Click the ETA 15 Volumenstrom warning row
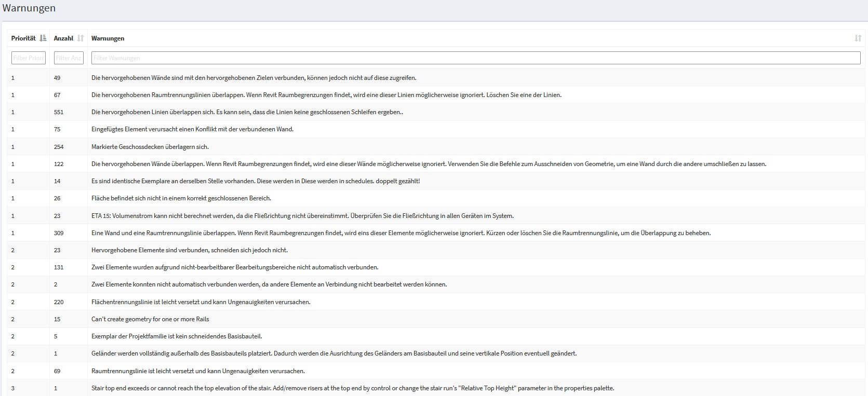 (x=302, y=216)
